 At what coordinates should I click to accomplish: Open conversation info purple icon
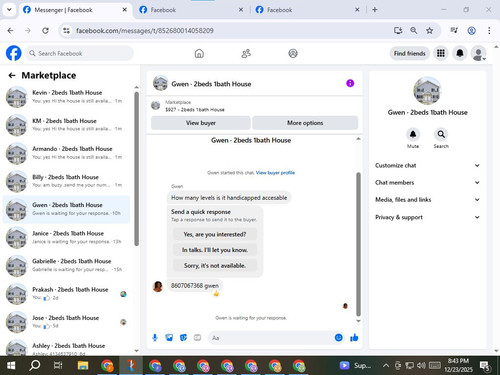tap(350, 83)
